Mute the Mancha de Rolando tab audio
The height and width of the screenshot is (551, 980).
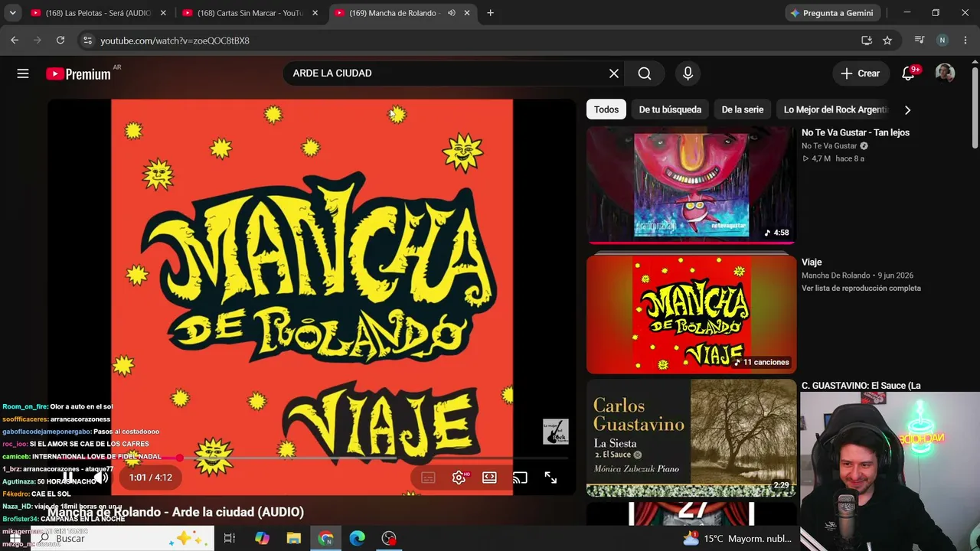[x=452, y=13]
